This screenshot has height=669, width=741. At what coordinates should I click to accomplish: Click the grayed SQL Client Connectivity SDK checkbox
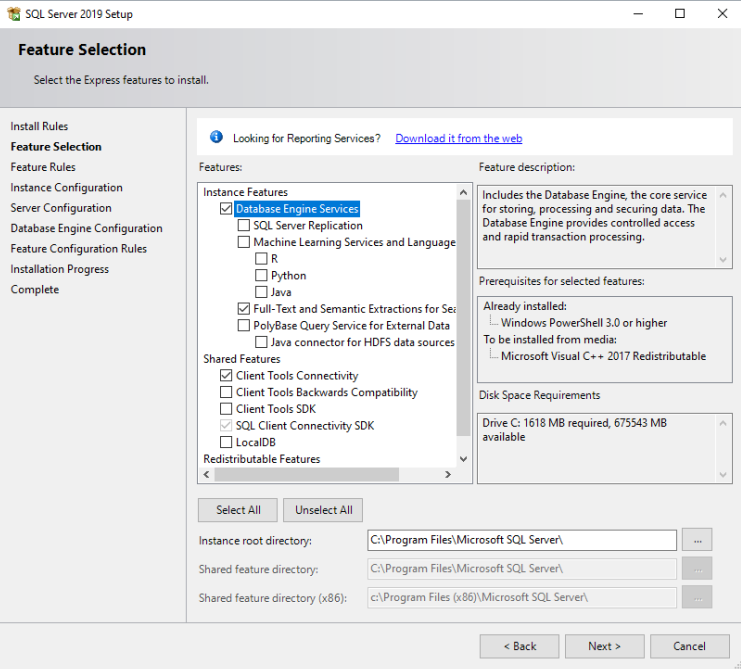[x=226, y=425]
